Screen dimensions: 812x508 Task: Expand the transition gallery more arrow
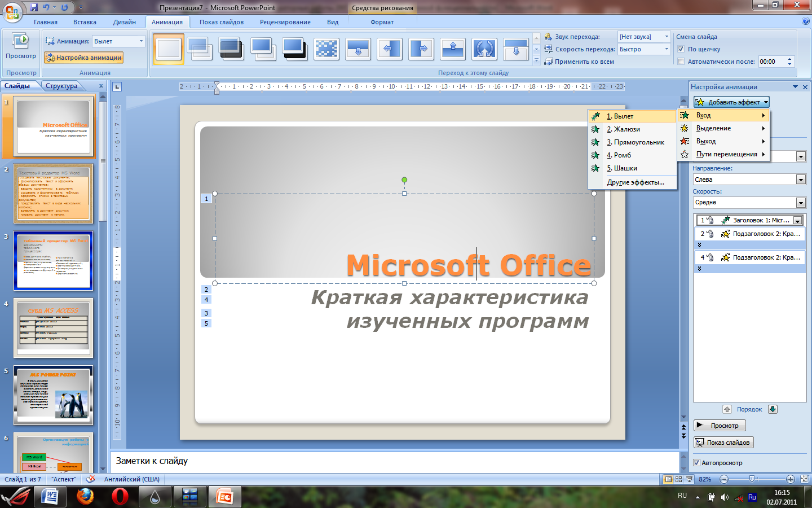click(536, 60)
